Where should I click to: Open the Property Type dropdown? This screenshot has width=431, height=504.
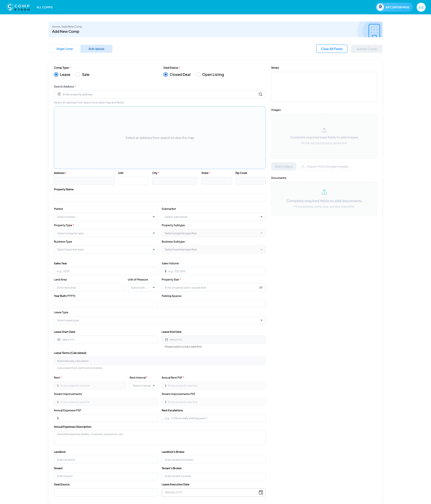(106, 233)
